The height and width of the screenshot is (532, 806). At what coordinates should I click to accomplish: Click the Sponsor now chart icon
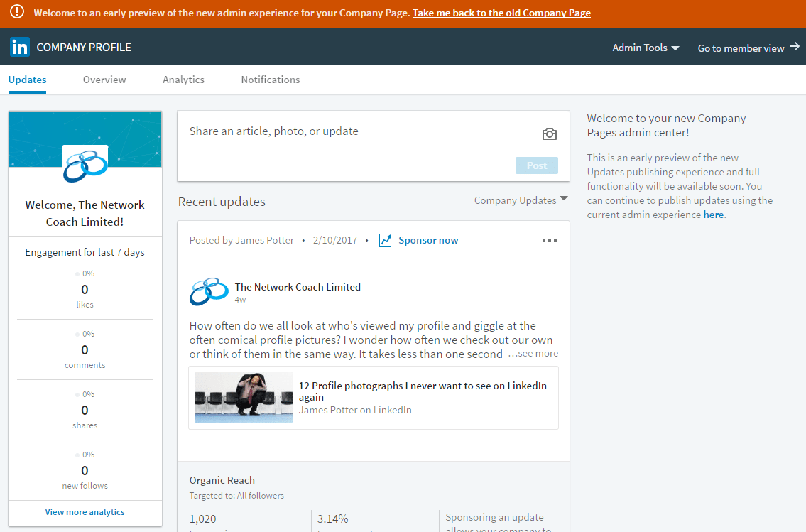tap(385, 240)
